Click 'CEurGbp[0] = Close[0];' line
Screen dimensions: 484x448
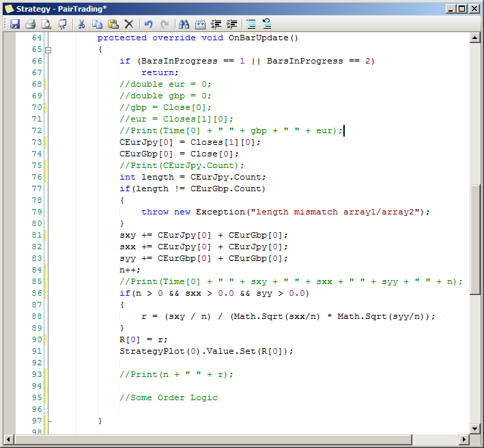(x=179, y=154)
